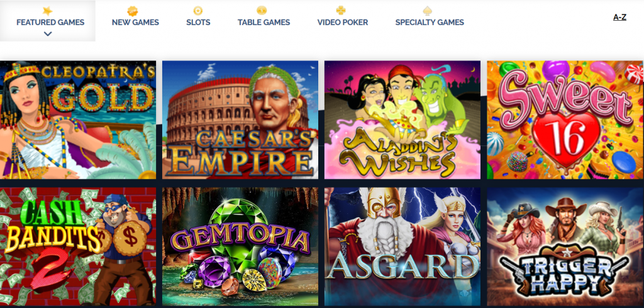Select the Aladdin's Wishes game thumbnail

tap(402, 120)
